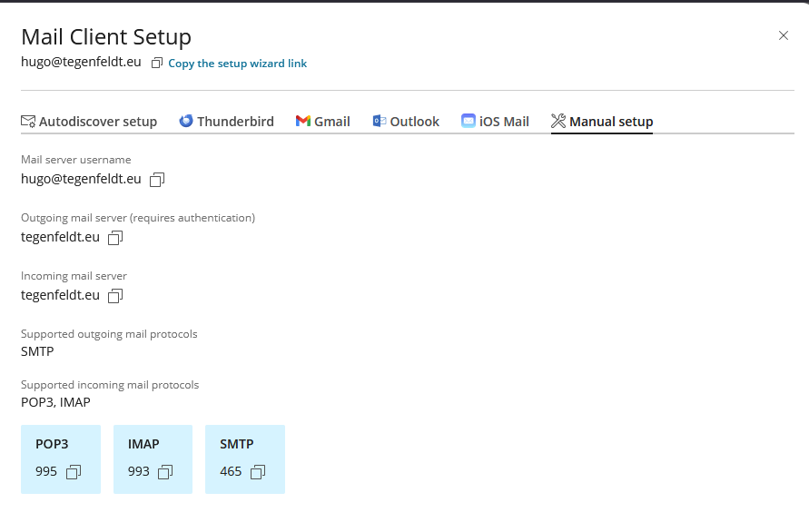Click the iOS Mail envelope icon

coord(469,121)
